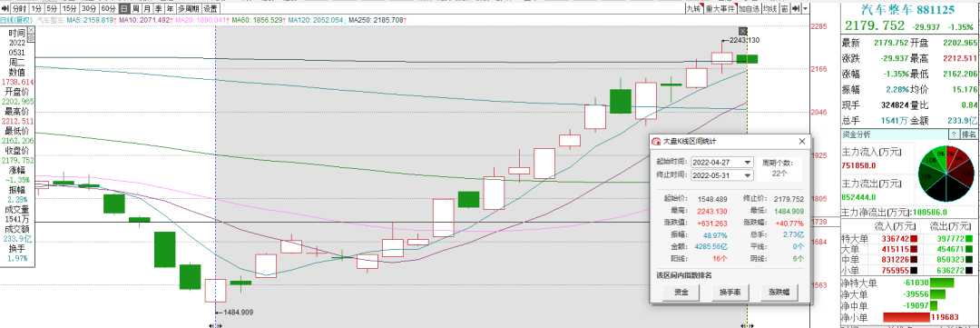Screen dimensions: 980x328
Task: Click the 涨跌幅 ranking button
Action: click(779, 292)
